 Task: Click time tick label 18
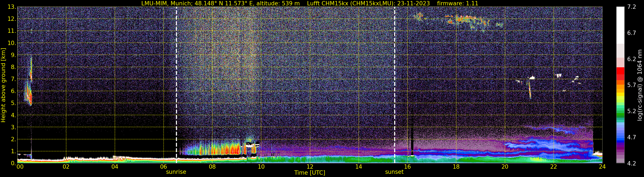(x=456, y=167)
